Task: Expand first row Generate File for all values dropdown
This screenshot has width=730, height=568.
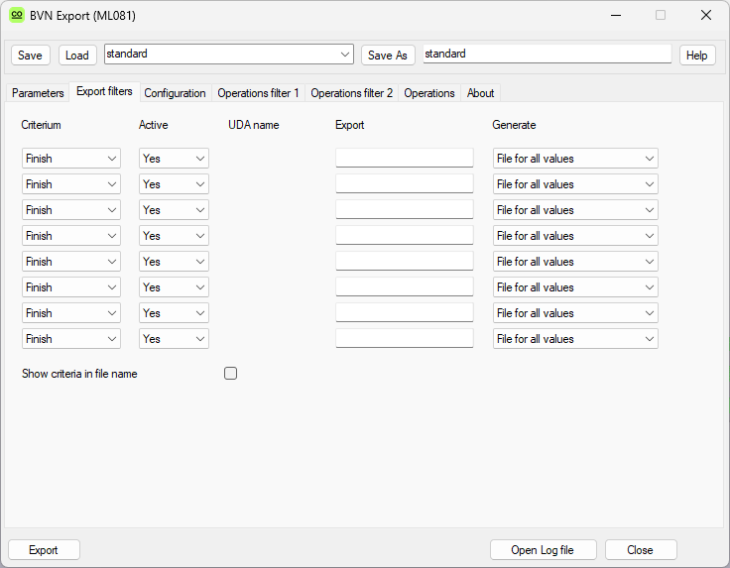Action: click(575, 158)
